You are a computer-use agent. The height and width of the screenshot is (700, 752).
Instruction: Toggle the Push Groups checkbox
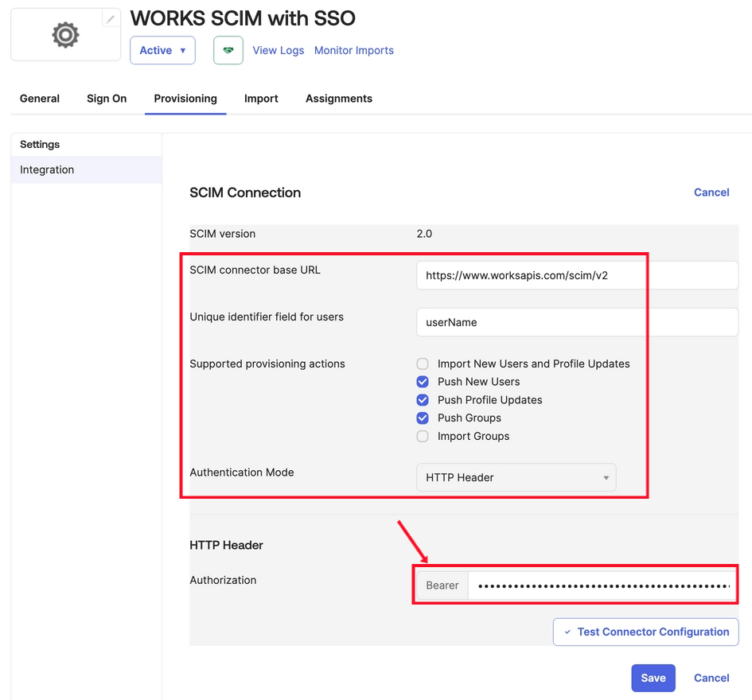point(423,418)
